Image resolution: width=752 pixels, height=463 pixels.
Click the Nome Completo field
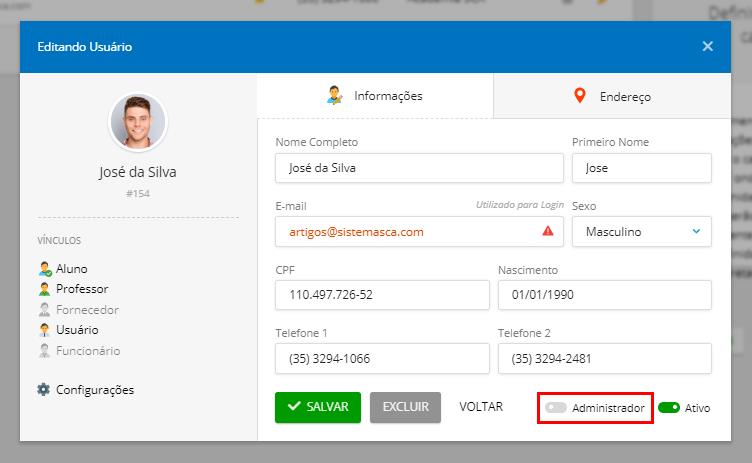(x=419, y=168)
